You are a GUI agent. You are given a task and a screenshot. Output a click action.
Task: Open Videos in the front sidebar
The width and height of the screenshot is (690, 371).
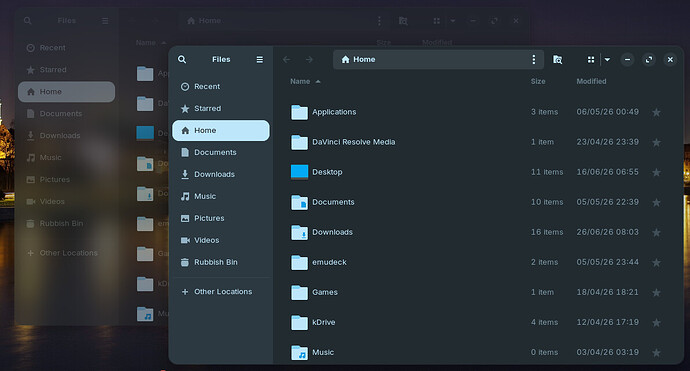click(x=221, y=240)
